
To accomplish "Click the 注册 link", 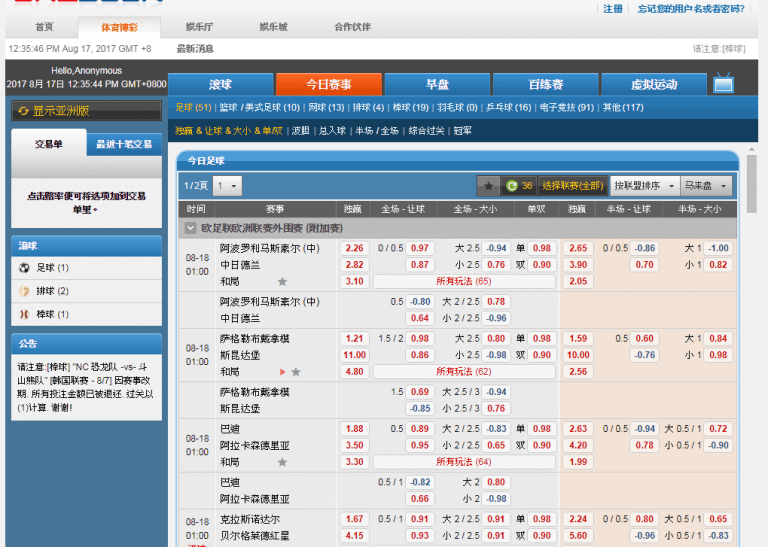I will coord(613,9).
